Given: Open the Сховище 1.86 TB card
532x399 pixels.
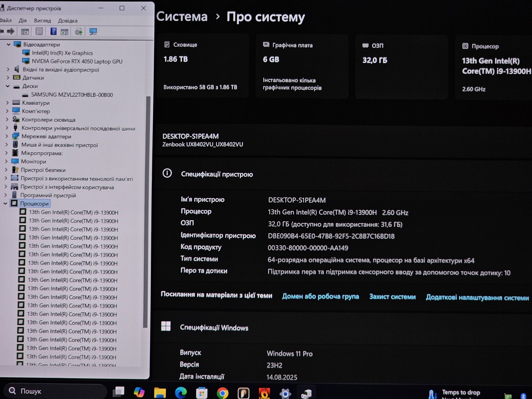Looking at the screenshot, I should (x=203, y=66).
